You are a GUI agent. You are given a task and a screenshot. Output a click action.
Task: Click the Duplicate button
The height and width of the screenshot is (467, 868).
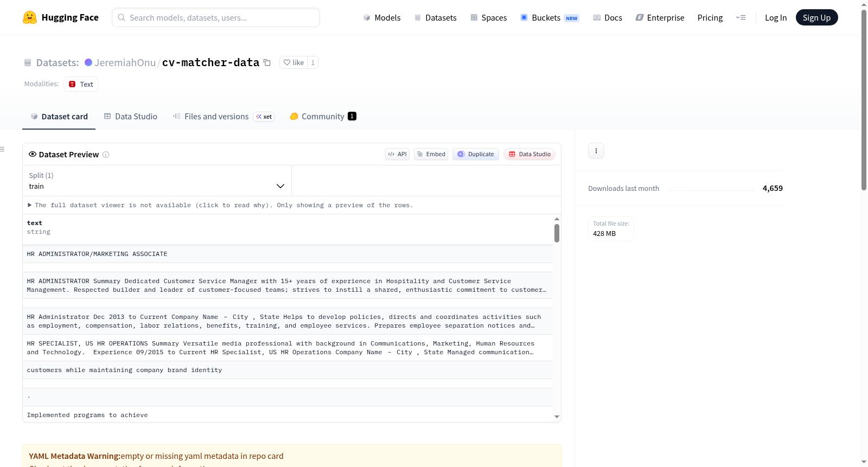point(476,154)
